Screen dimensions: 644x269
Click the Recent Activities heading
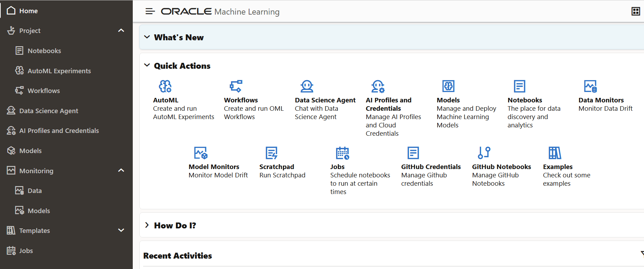(178, 256)
